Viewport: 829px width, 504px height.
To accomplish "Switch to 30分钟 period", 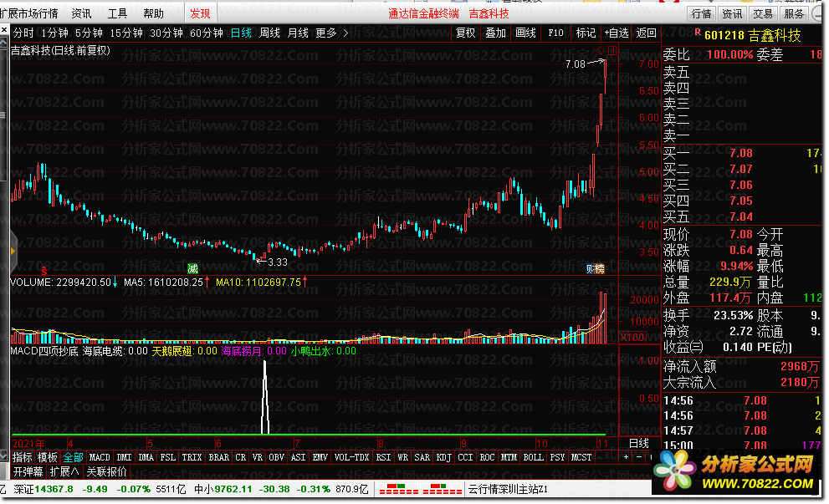I will (166, 33).
